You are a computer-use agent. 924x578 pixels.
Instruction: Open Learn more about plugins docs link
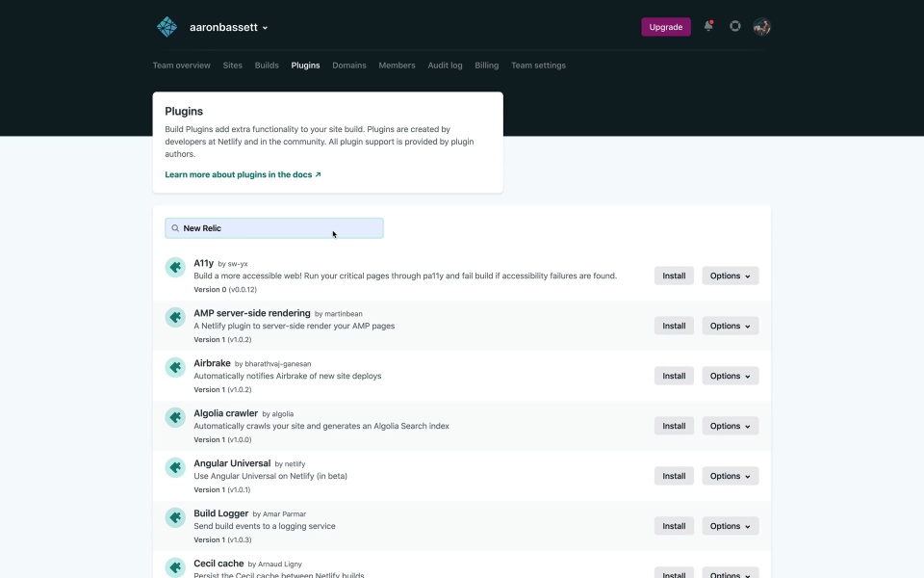point(243,174)
